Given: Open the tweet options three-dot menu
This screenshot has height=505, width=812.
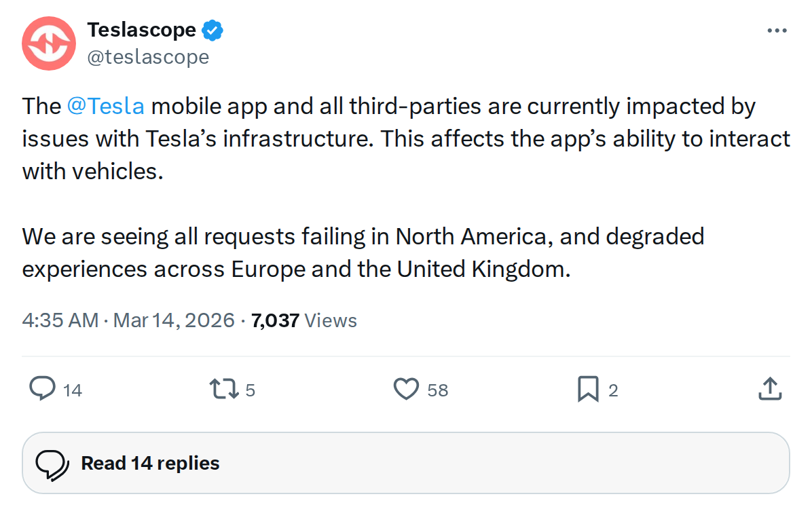Looking at the screenshot, I should pos(776,30).
